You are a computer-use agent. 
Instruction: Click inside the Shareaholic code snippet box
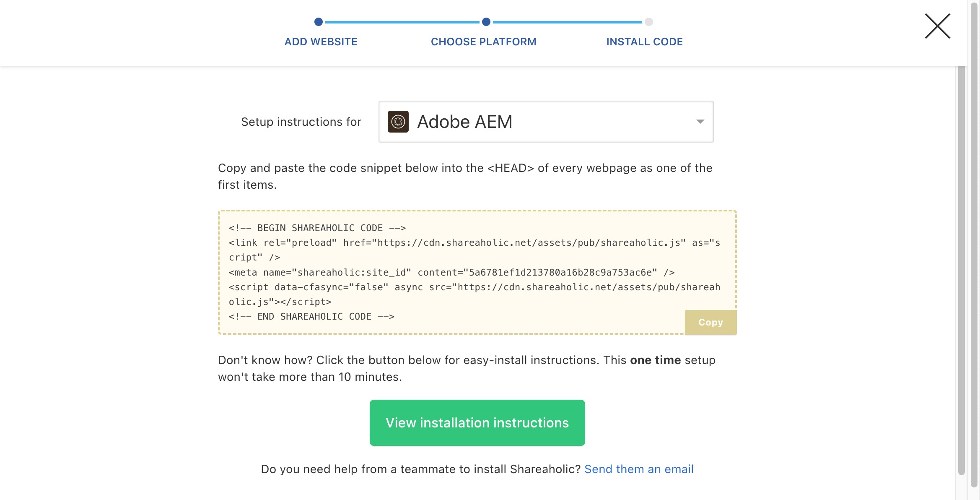477,272
